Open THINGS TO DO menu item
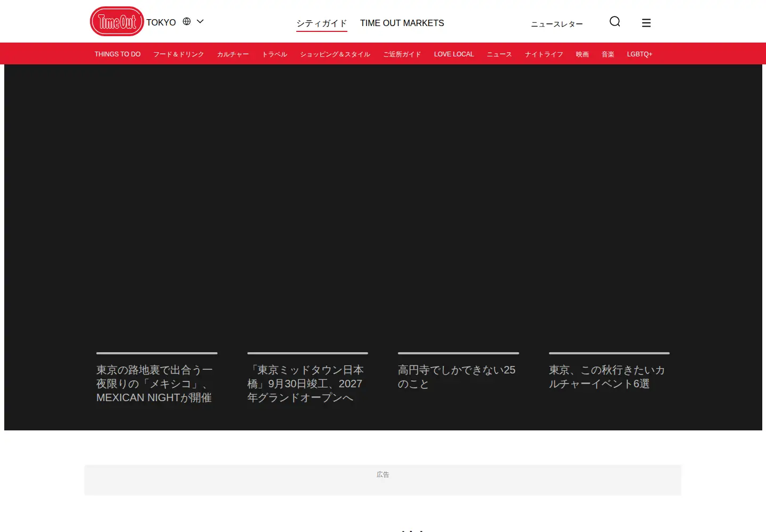Image resolution: width=766 pixels, height=532 pixels. click(118, 54)
